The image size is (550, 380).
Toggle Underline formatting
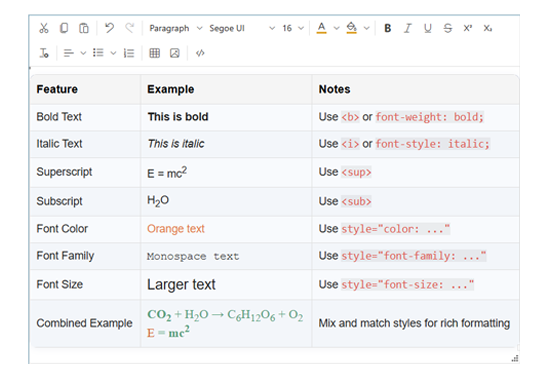point(427,28)
